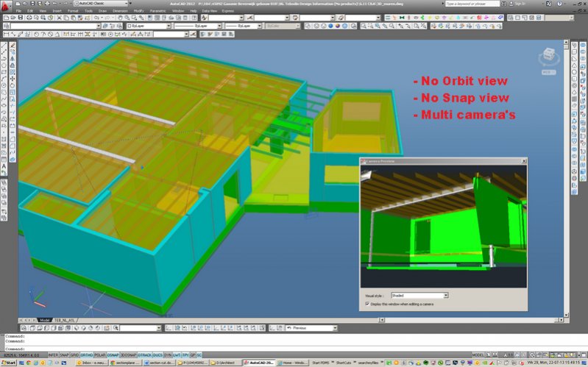Switch to the Model tab
This screenshot has width=588, height=367.
(x=45, y=320)
